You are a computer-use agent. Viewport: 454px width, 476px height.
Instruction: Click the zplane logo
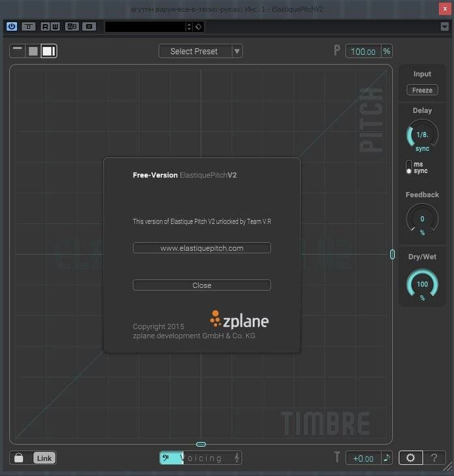[x=239, y=319]
